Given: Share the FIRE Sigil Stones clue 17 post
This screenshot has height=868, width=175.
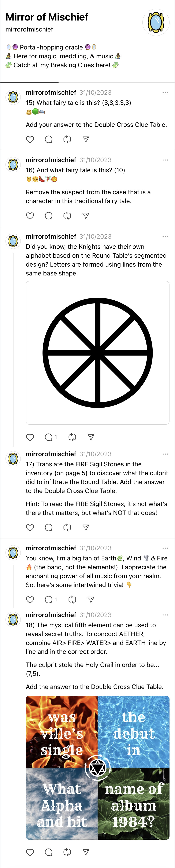Looking at the screenshot, I should [86, 527].
